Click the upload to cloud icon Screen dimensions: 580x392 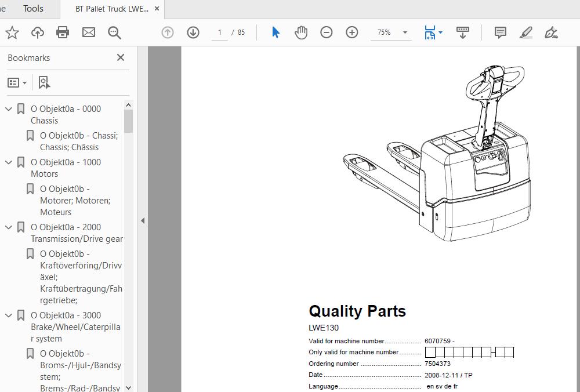(x=38, y=32)
